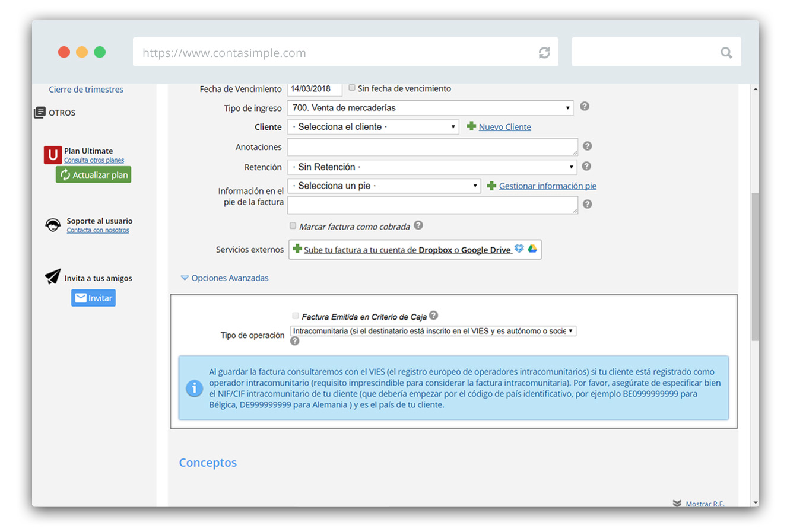Screen dimensions: 787x532
Task: Click the red Plan Ultimate U icon
Action: 53,155
